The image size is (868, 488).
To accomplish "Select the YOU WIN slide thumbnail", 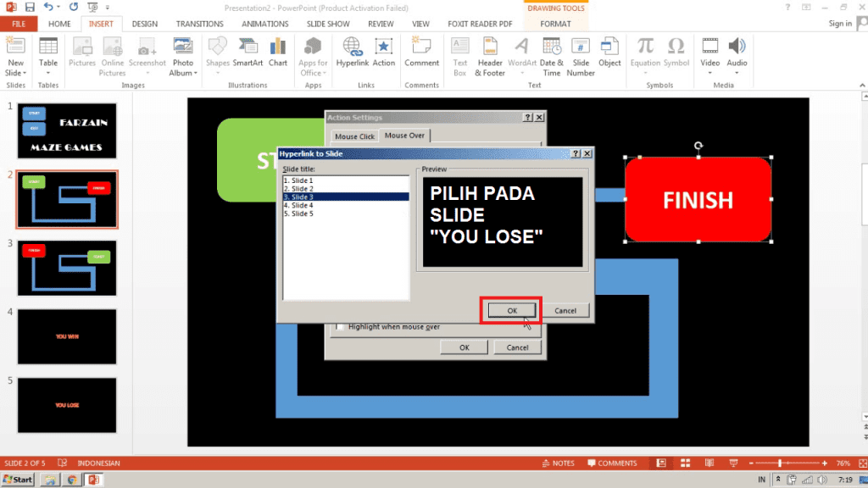I will click(x=67, y=336).
